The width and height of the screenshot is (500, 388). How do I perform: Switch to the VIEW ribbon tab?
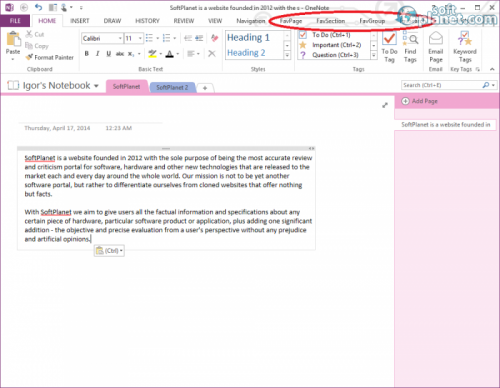pos(215,21)
